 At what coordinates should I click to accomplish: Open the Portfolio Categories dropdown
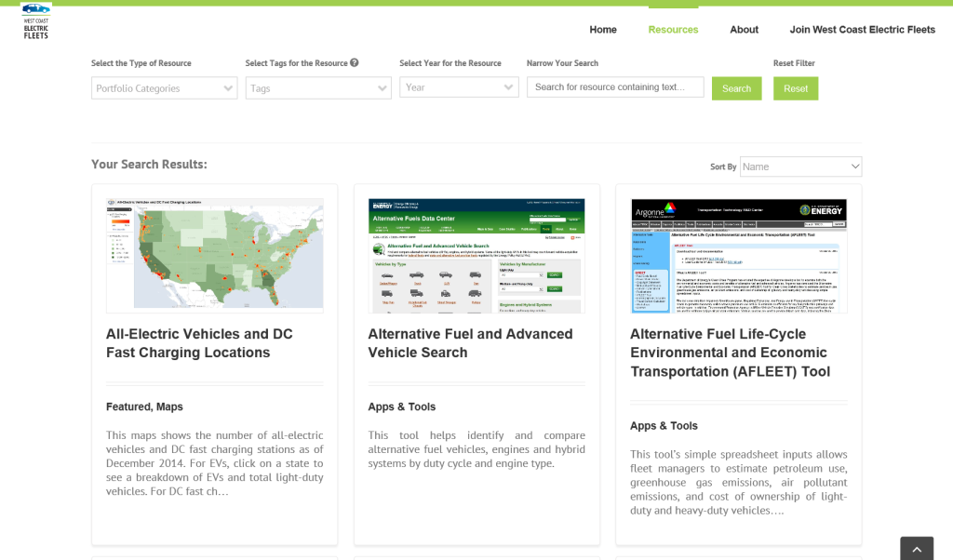(164, 88)
